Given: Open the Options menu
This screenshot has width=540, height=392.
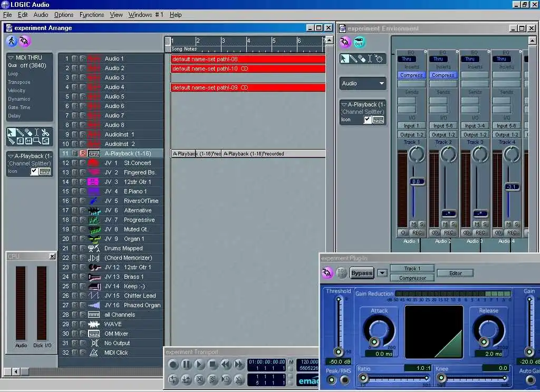Looking at the screenshot, I should click(64, 15).
